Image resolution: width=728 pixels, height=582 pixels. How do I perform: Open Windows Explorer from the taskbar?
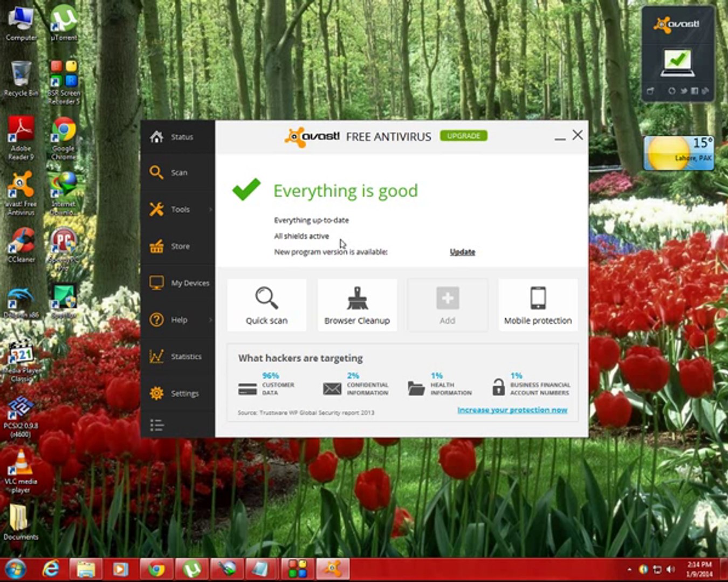[x=86, y=569]
